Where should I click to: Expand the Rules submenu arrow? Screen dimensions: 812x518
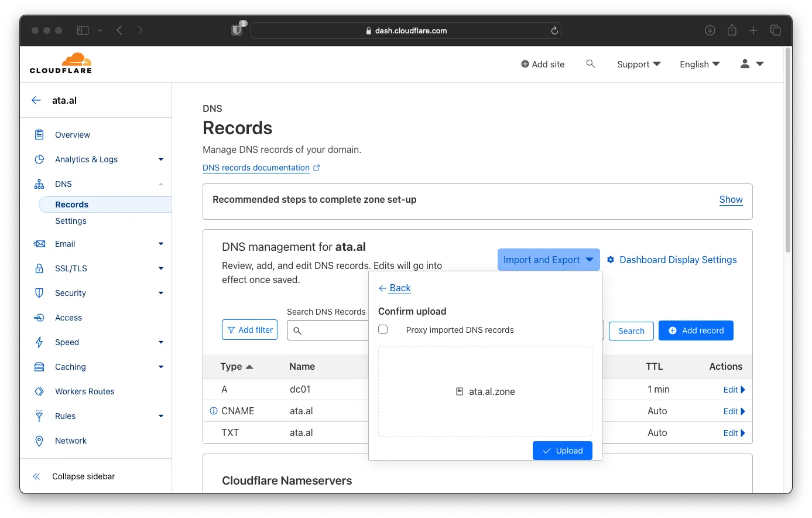click(x=161, y=416)
